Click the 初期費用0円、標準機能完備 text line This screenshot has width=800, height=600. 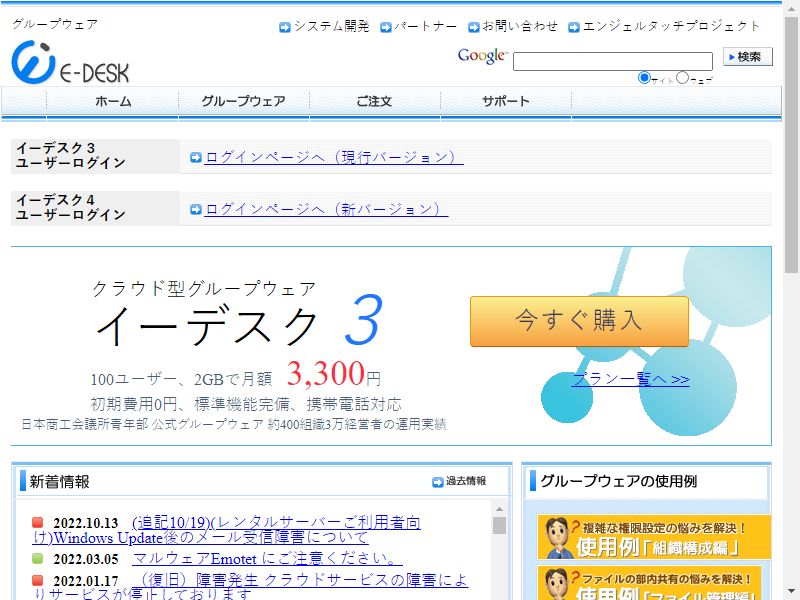(x=246, y=405)
